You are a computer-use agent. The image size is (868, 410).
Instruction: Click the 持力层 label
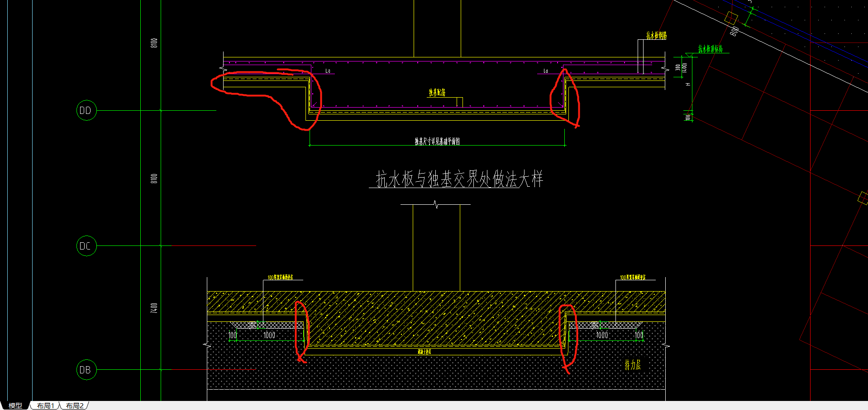point(633,365)
